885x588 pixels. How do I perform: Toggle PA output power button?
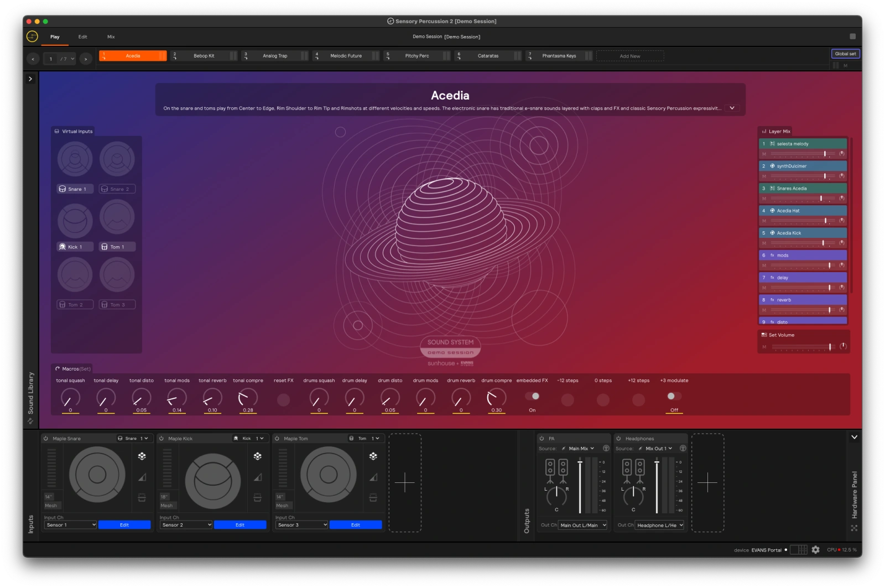click(x=542, y=439)
